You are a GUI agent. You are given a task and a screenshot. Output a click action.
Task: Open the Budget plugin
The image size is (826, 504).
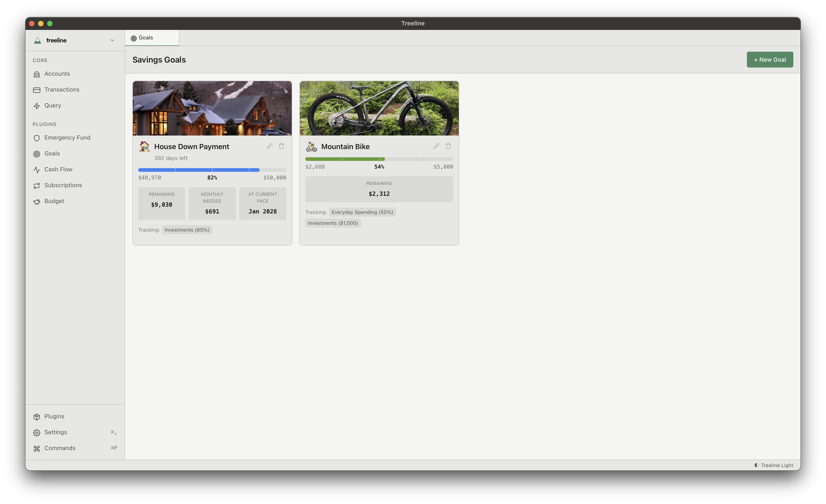coord(54,201)
